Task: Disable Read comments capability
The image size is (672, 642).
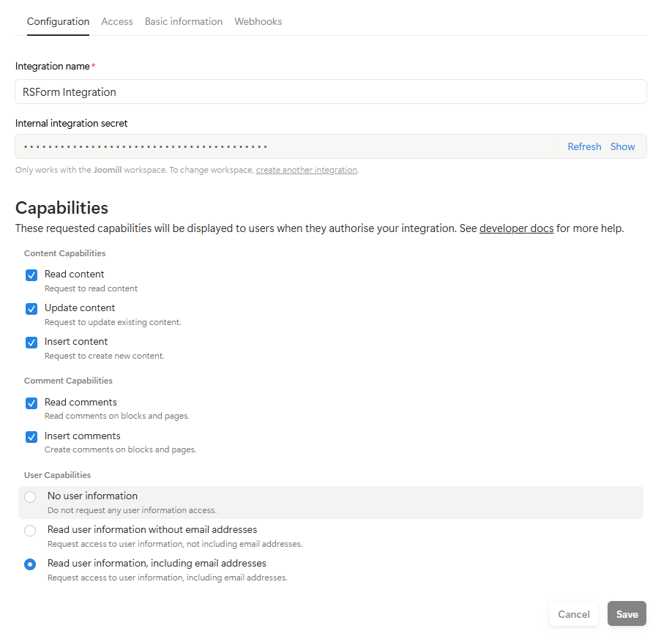Action: click(31, 403)
